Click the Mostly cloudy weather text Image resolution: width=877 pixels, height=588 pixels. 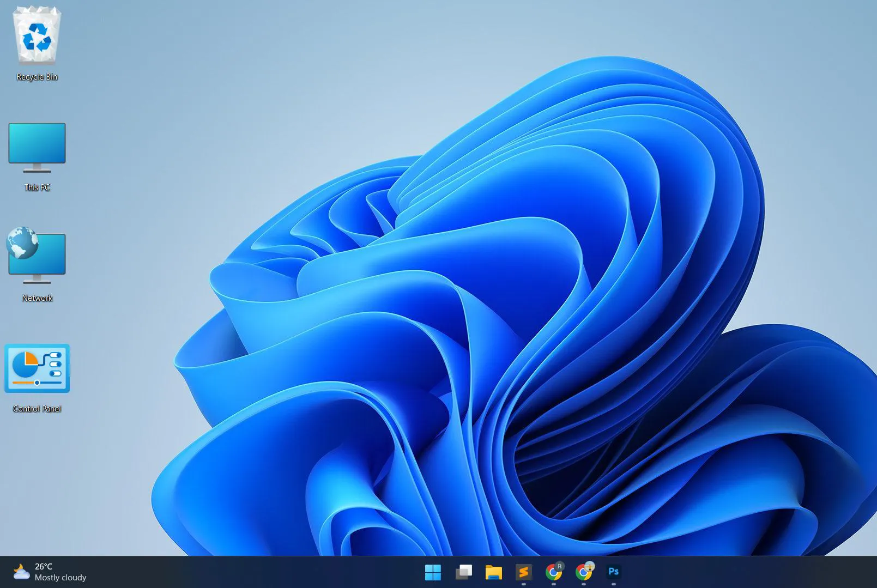60,578
